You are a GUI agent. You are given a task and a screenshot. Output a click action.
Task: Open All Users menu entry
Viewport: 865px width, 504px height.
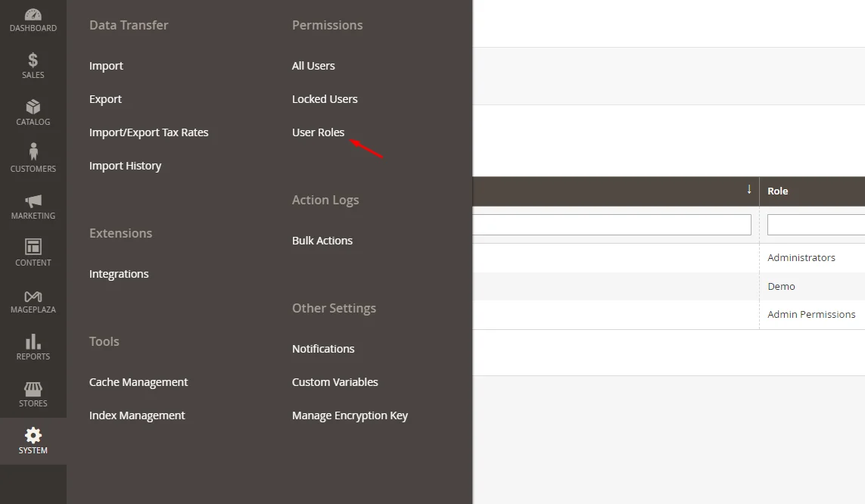pos(313,66)
